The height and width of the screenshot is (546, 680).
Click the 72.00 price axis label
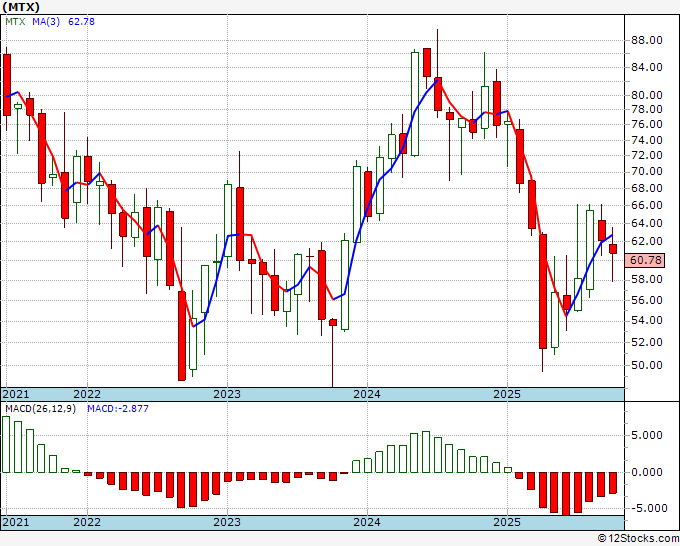coord(646,155)
